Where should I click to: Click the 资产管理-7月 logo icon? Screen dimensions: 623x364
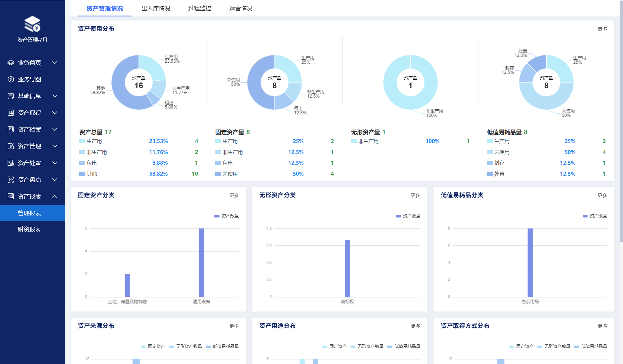tap(32, 24)
